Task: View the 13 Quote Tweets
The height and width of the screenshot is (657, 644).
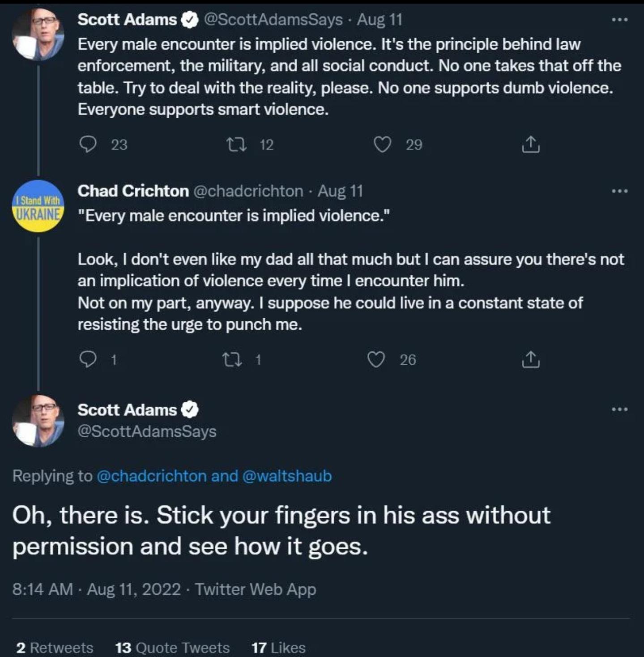Action: pos(172,648)
